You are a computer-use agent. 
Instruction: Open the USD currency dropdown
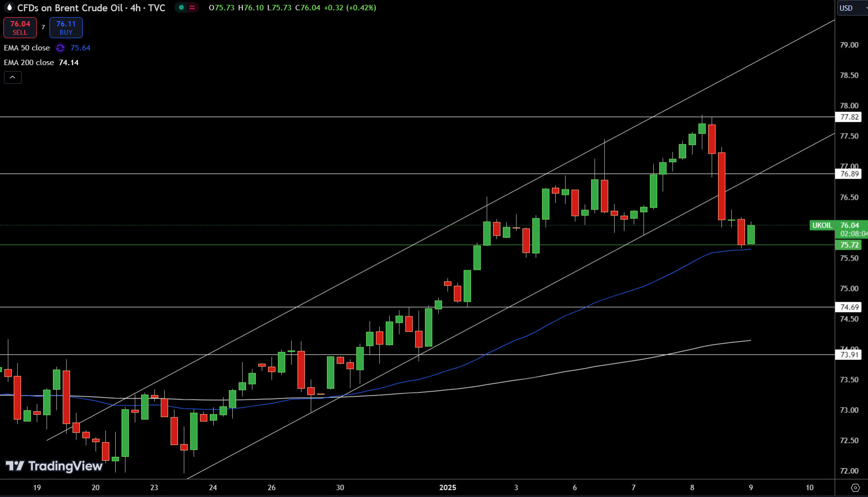coord(852,8)
